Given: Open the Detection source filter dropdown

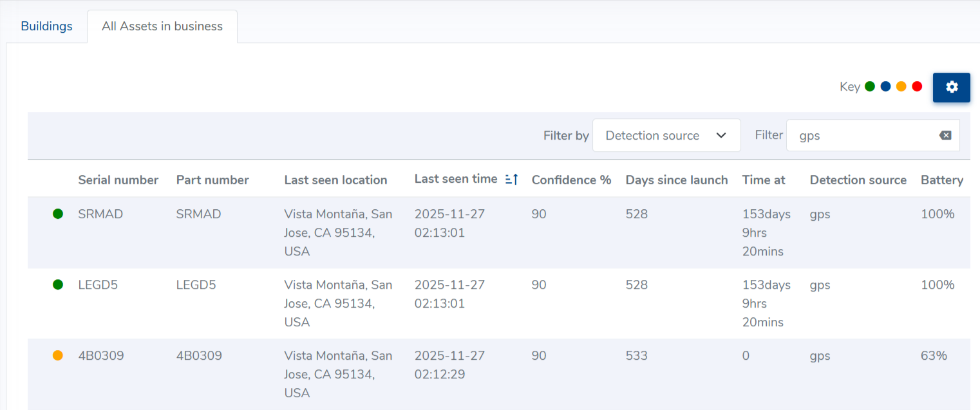Looking at the screenshot, I should pos(666,135).
